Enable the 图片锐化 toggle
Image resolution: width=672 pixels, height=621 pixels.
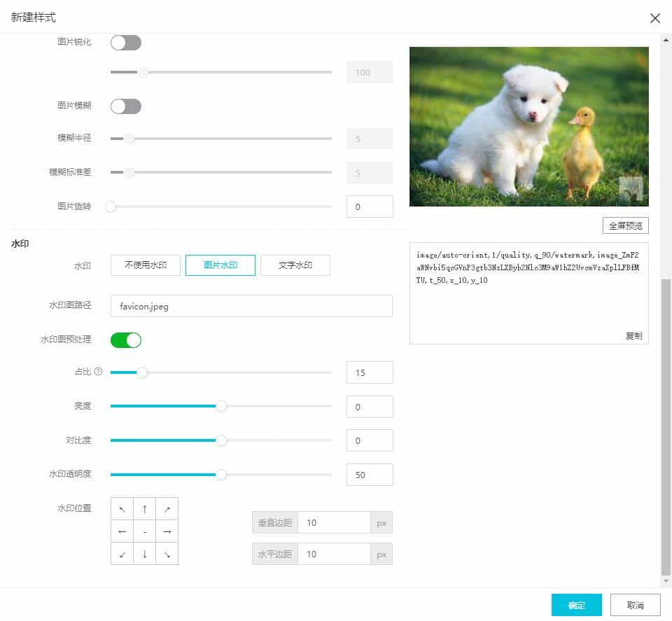[x=125, y=43]
